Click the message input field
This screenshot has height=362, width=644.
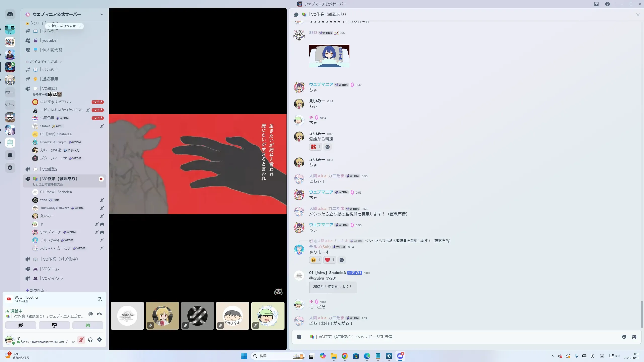(x=453, y=337)
